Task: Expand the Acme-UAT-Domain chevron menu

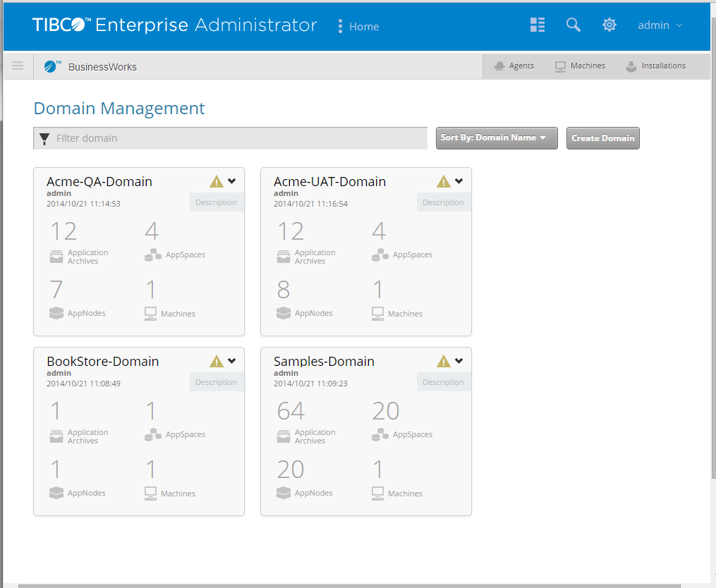Action: coord(459,181)
